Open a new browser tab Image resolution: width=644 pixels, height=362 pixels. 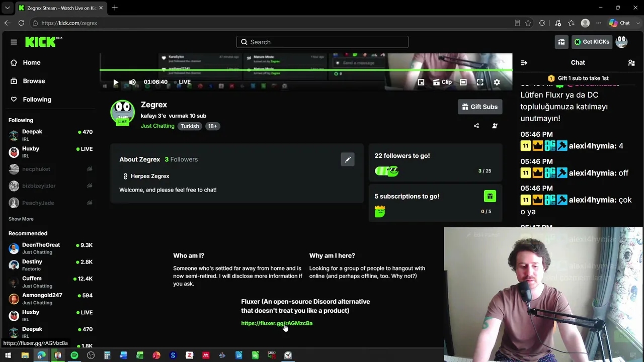[x=115, y=8]
